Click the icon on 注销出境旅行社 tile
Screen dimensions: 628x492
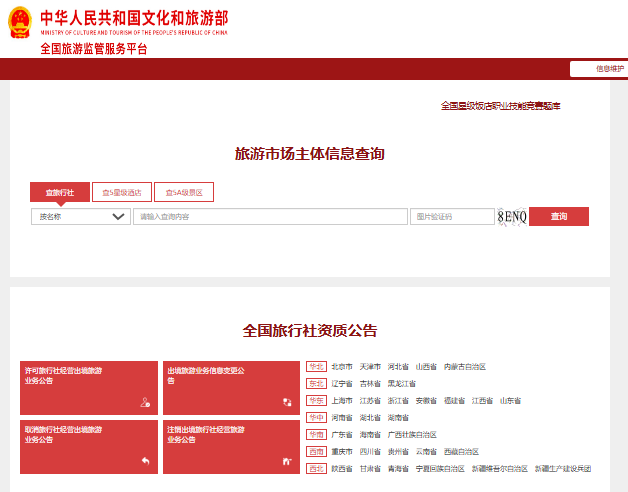coord(288,461)
